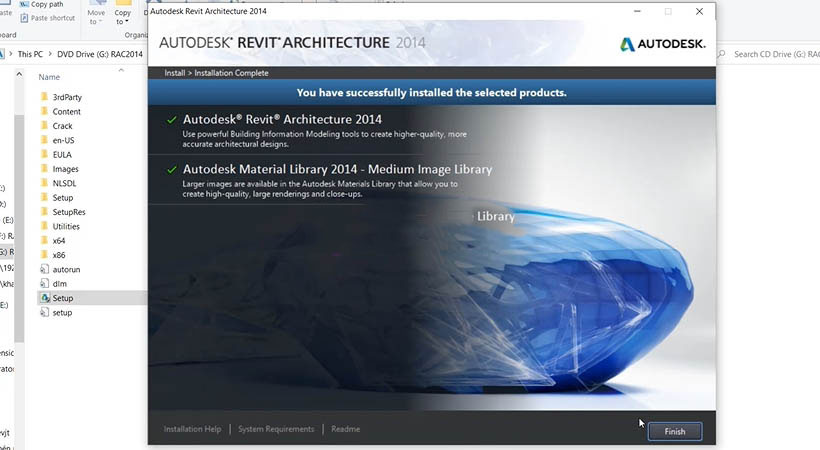Click green checkmark beside Revit Architecture 2014
Image resolution: width=820 pixels, height=450 pixels.
pos(172,120)
